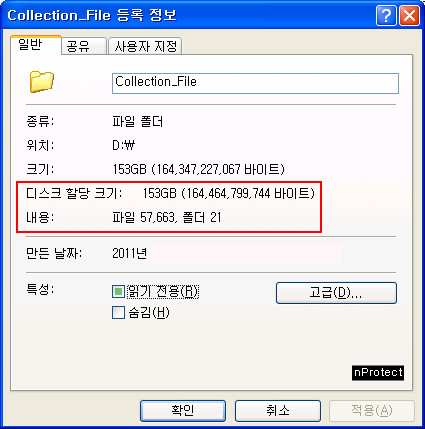The height and width of the screenshot is (429, 425).
Task: Enable the 숨김(H) checkbox
Action: click(x=118, y=313)
